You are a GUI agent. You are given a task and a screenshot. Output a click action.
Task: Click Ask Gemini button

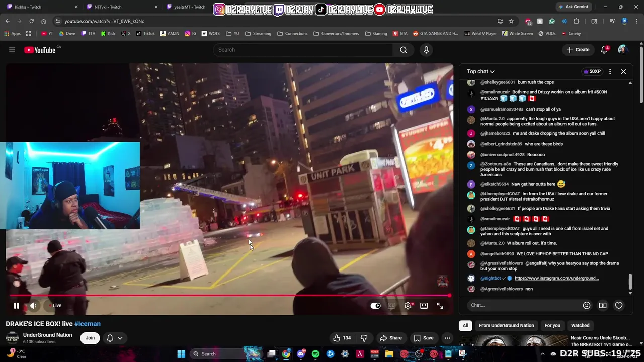tap(573, 7)
